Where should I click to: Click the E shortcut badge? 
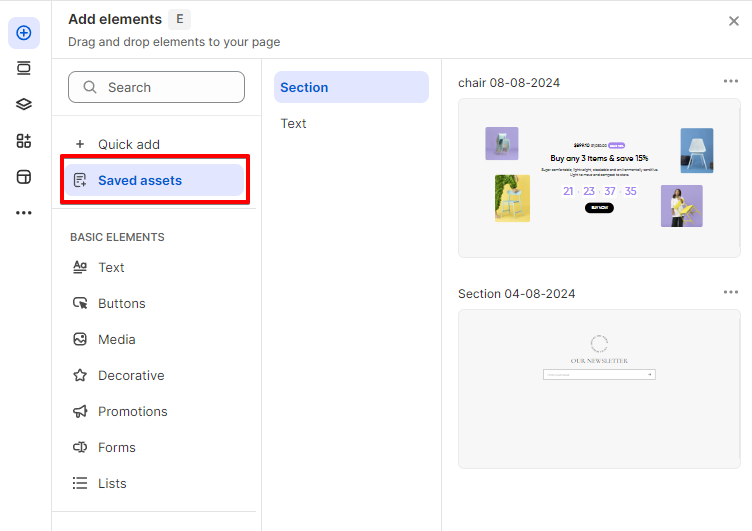point(179,19)
